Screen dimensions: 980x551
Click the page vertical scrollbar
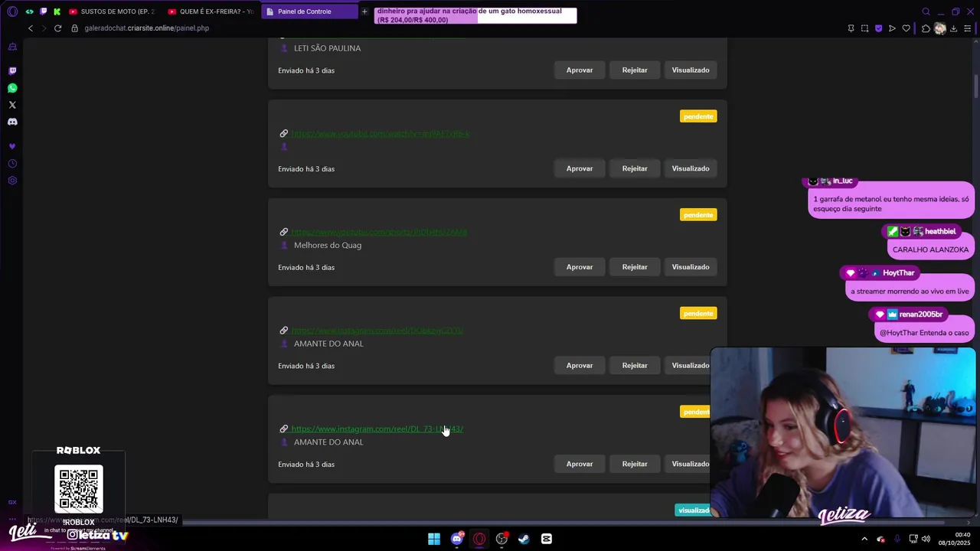tap(975, 86)
